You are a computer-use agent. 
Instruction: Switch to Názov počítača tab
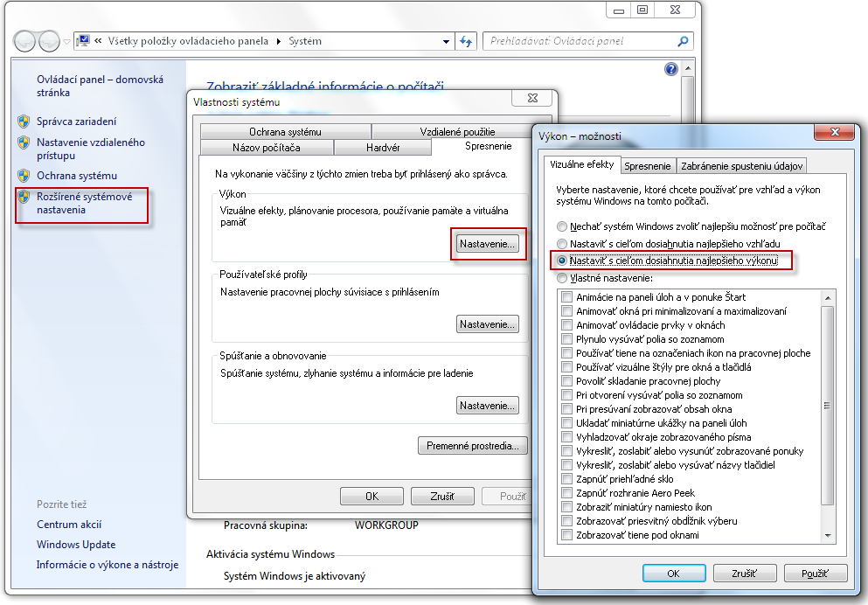[267, 148]
